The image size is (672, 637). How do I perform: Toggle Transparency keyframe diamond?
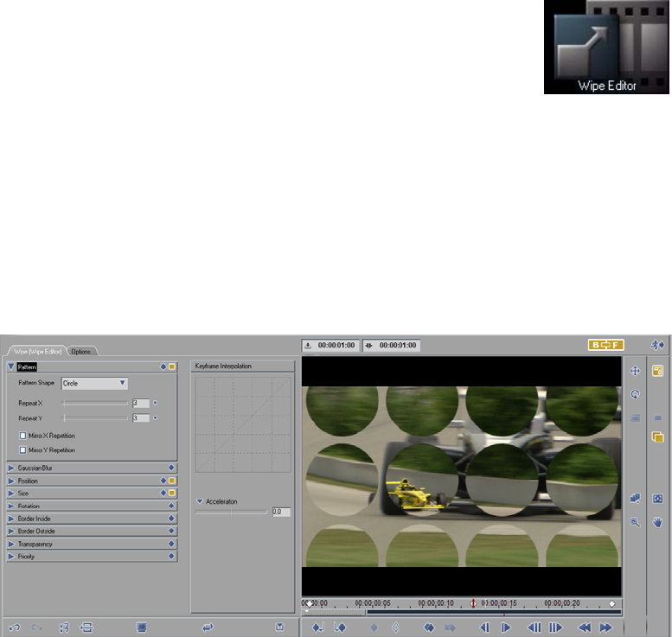(x=171, y=544)
